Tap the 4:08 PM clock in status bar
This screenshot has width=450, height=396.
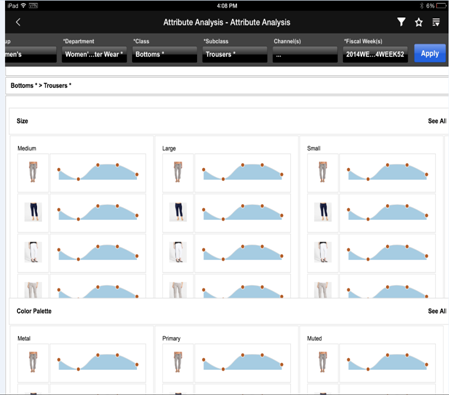[x=227, y=6]
